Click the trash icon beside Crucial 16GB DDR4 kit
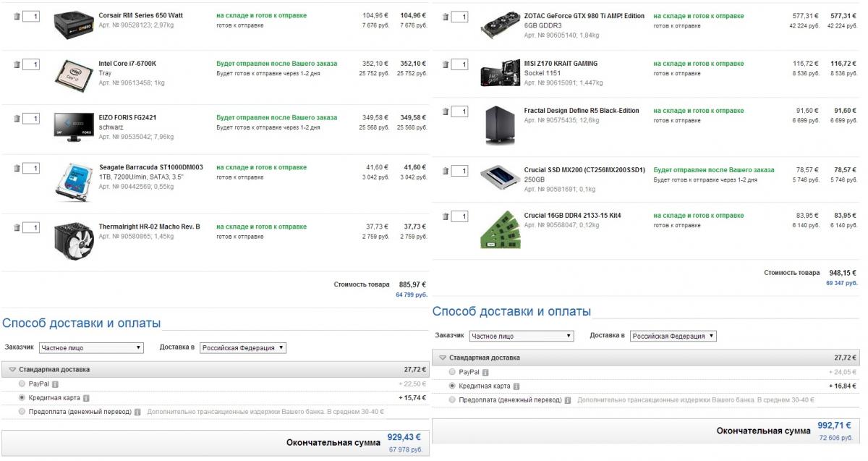The image size is (868, 461). (x=446, y=216)
